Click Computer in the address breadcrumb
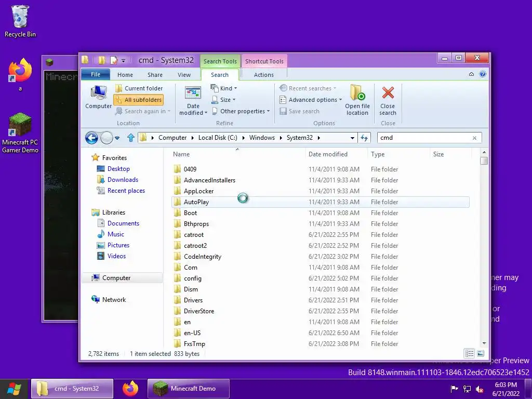The height and width of the screenshot is (399, 532). 172,137
